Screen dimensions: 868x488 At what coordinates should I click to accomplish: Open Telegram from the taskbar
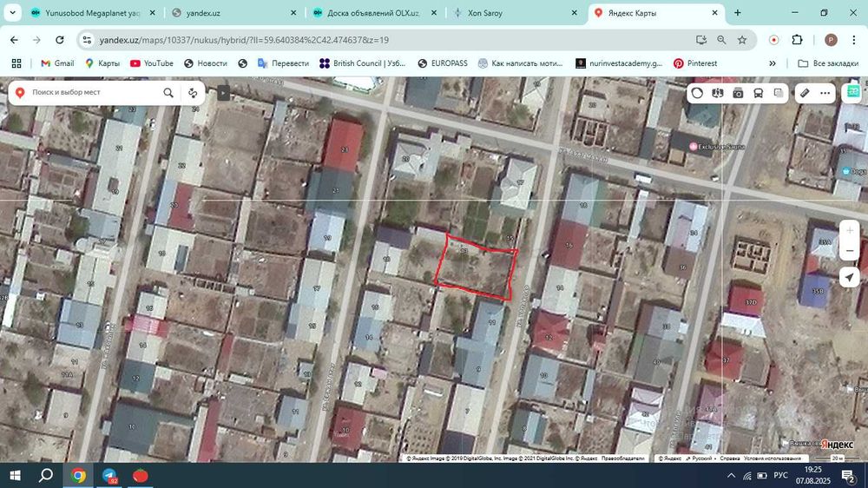[x=109, y=475]
